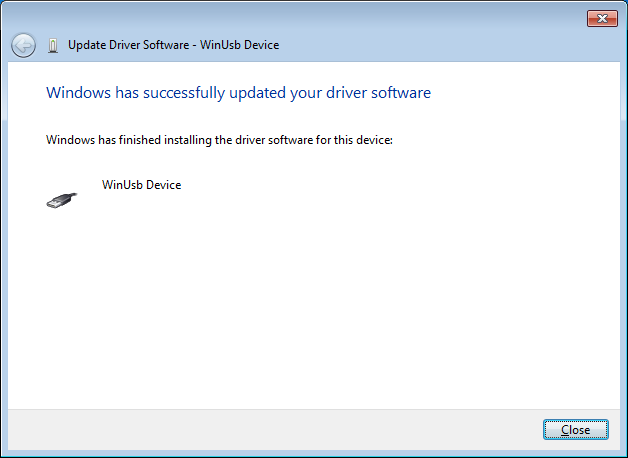
Task: Click the 'Windows has successfully updated your driver software' heading
Action: [238, 92]
